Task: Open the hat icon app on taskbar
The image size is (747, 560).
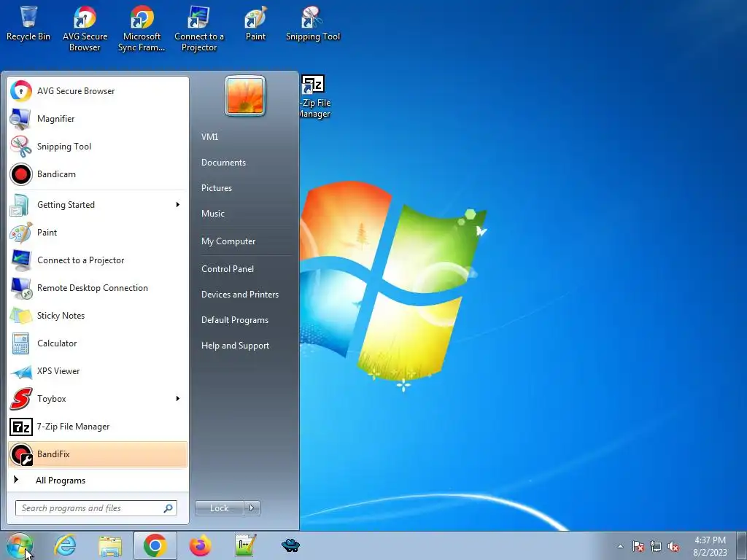Action: click(290, 545)
